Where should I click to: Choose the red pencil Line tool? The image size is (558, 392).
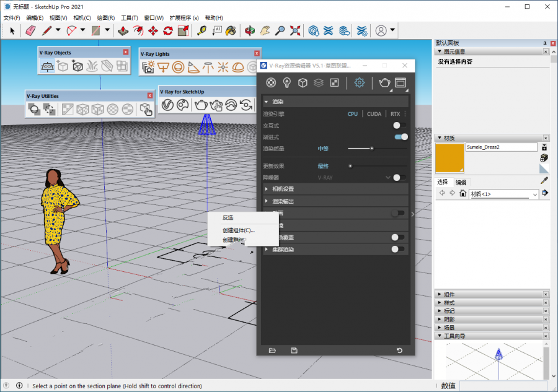46,31
